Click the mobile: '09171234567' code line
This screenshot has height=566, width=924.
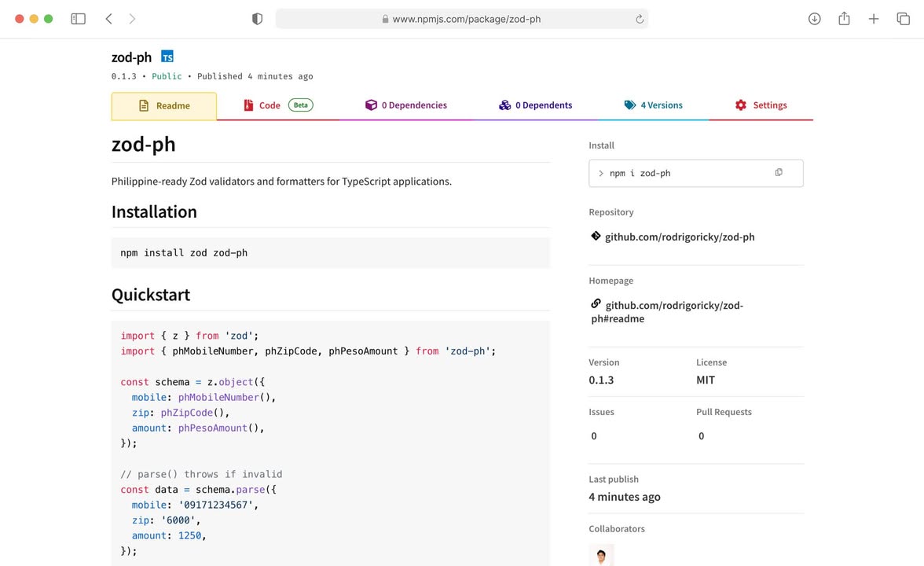195,505
